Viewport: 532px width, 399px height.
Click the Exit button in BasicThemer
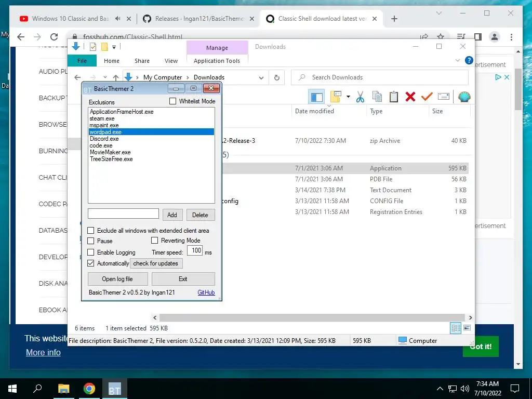(183, 279)
